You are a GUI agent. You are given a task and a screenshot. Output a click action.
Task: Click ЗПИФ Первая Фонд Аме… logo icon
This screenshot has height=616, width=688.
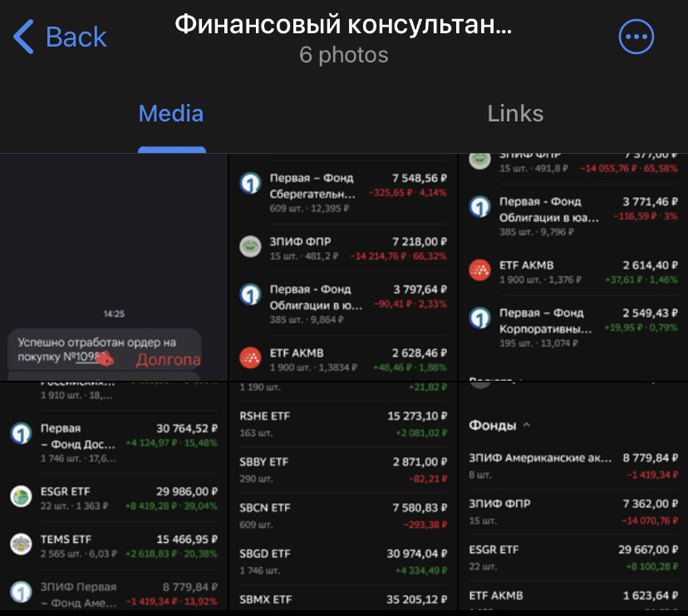click(x=21, y=592)
